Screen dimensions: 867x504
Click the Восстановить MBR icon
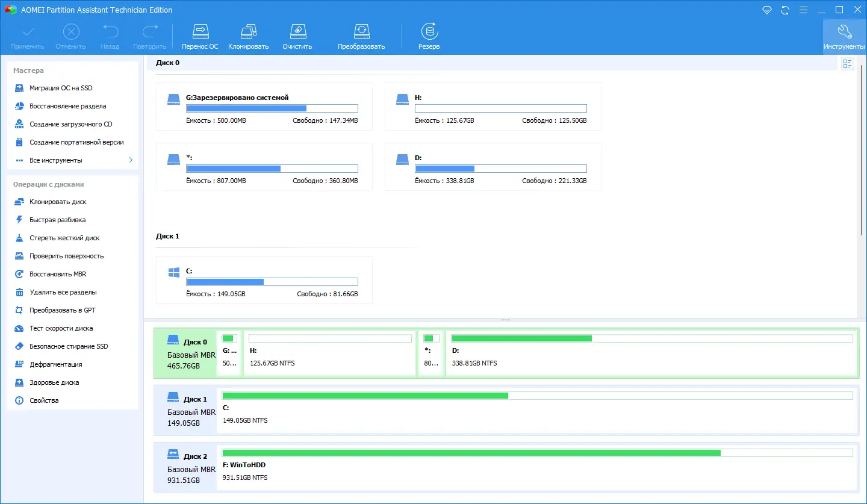coord(19,274)
